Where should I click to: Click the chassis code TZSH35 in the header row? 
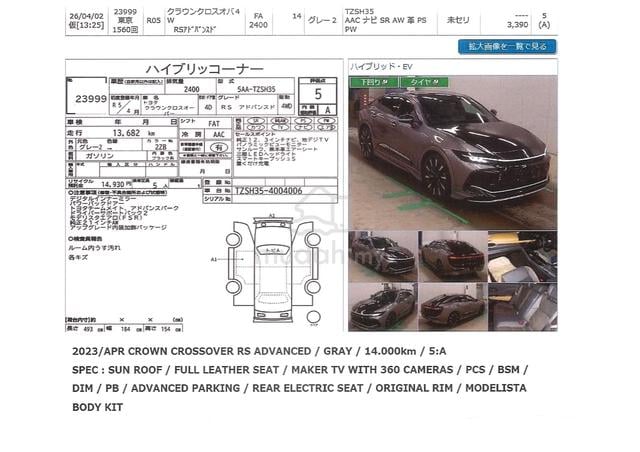pyautogui.click(x=359, y=11)
